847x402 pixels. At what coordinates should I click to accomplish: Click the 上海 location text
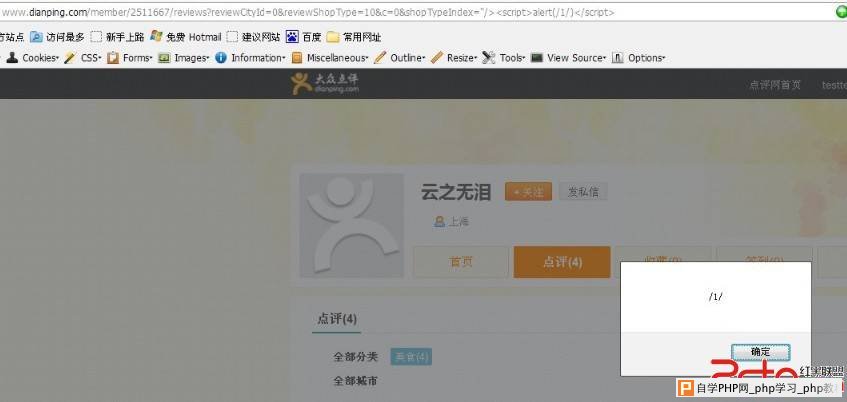459,221
